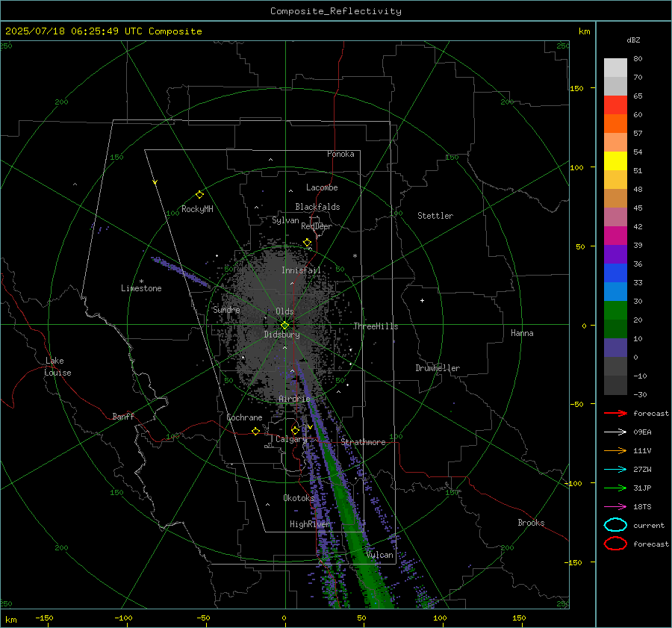Select the red 65-60 dBZ swatch
Screen dimensions: 672x628
(x=615, y=105)
